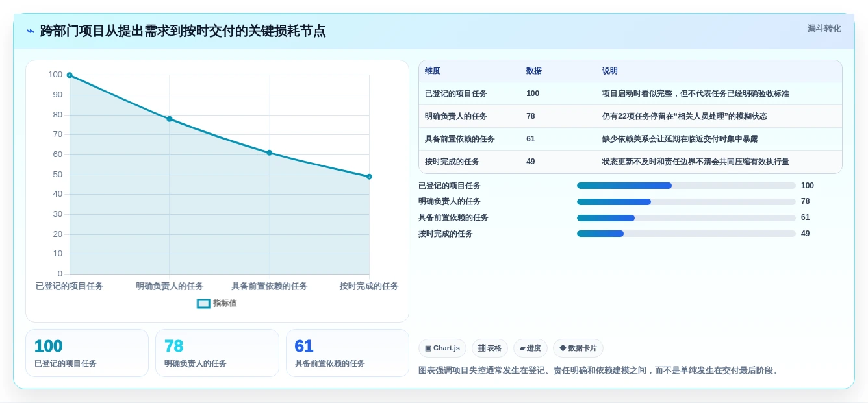The image size is (868, 403).
Task: Click the page title about 跨部门项目
Action: click(x=183, y=31)
